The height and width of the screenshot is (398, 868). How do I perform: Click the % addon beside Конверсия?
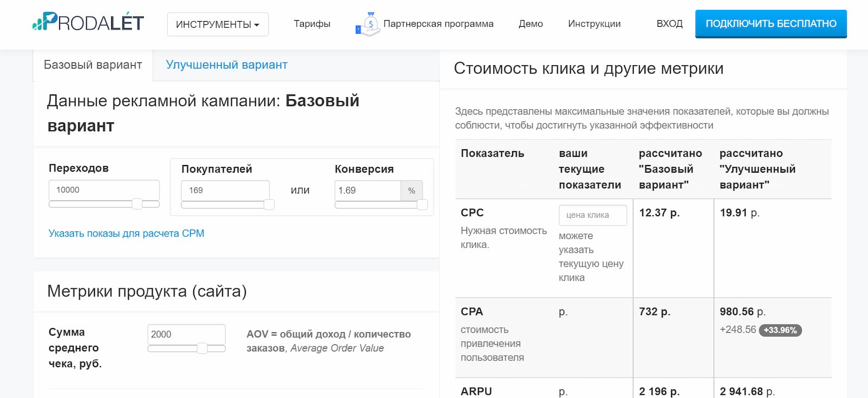click(412, 191)
